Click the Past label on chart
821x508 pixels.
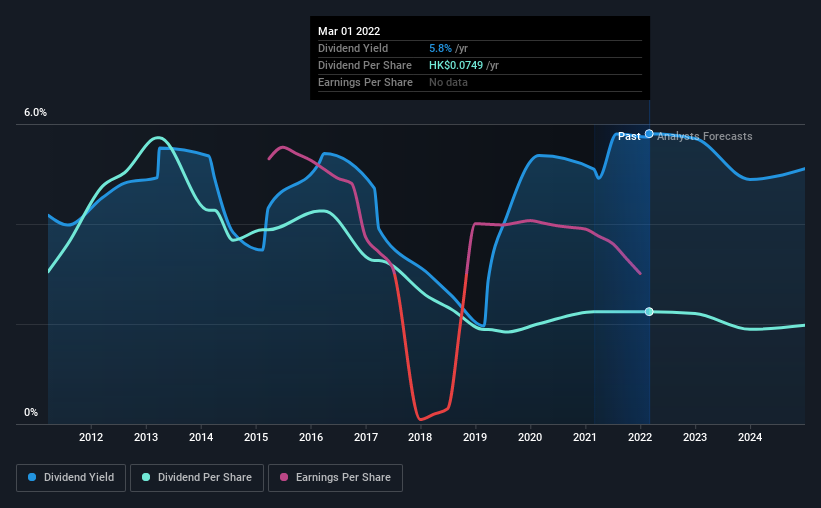[x=629, y=136]
